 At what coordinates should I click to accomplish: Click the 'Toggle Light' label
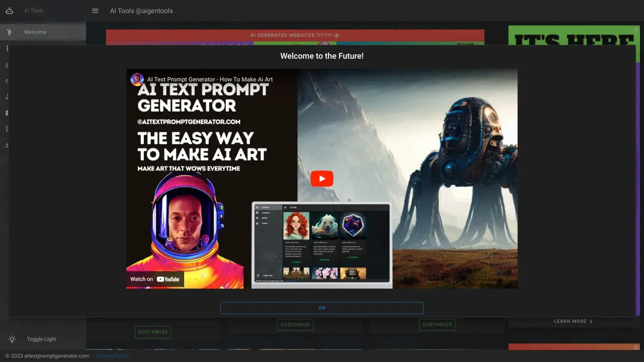click(41, 339)
